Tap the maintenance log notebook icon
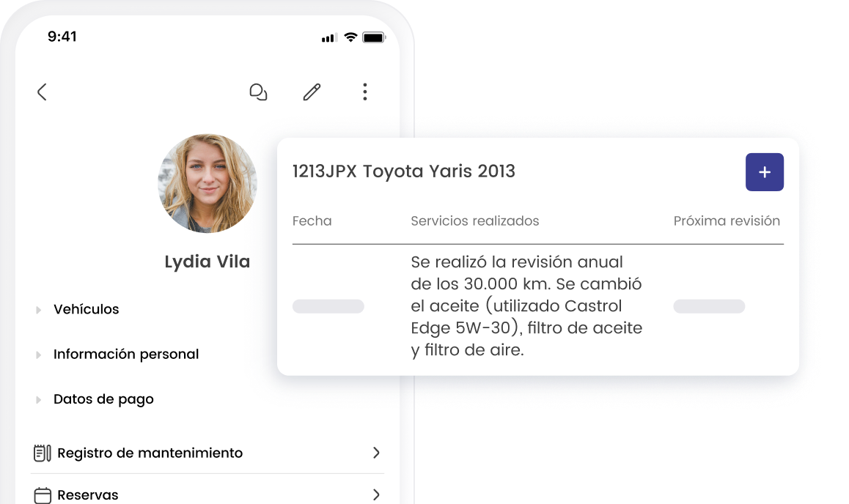849x504 pixels. click(43, 453)
